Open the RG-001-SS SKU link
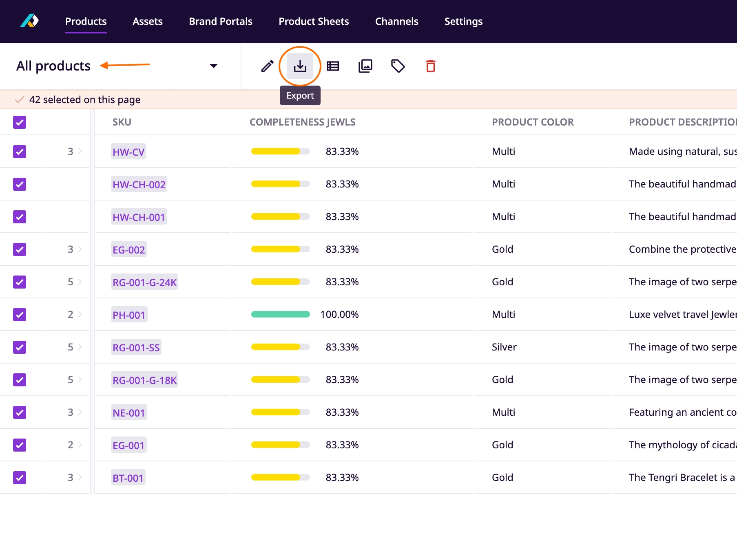Screen dimensions: 737x560 (136, 347)
